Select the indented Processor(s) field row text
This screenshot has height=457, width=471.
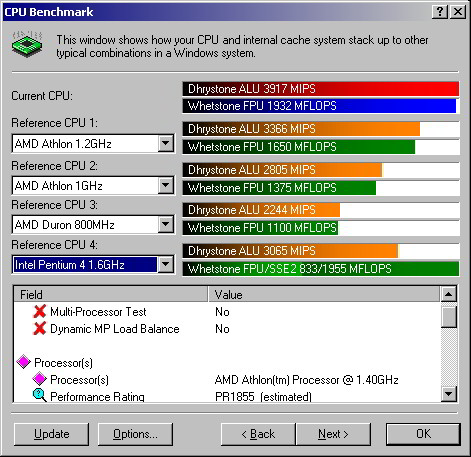(79, 380)
